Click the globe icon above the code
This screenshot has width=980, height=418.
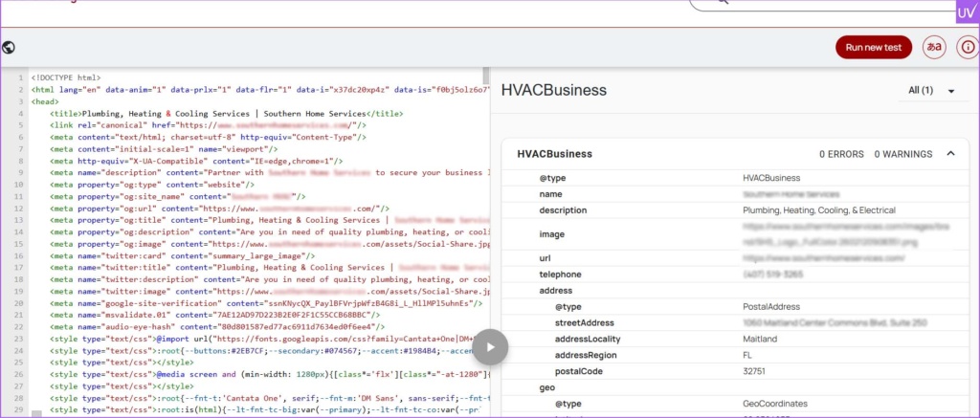9,47
